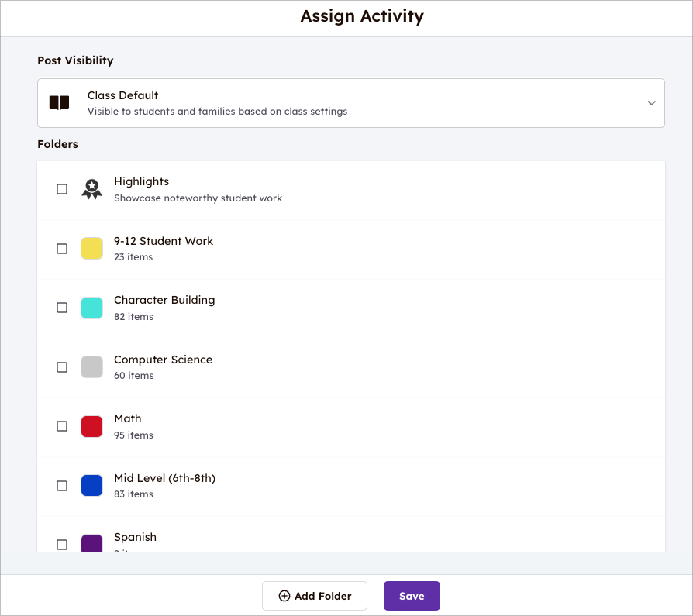Select the blue Mid Level folder icon
Viewport: 693px width, 616px height.
pos(91,485)
